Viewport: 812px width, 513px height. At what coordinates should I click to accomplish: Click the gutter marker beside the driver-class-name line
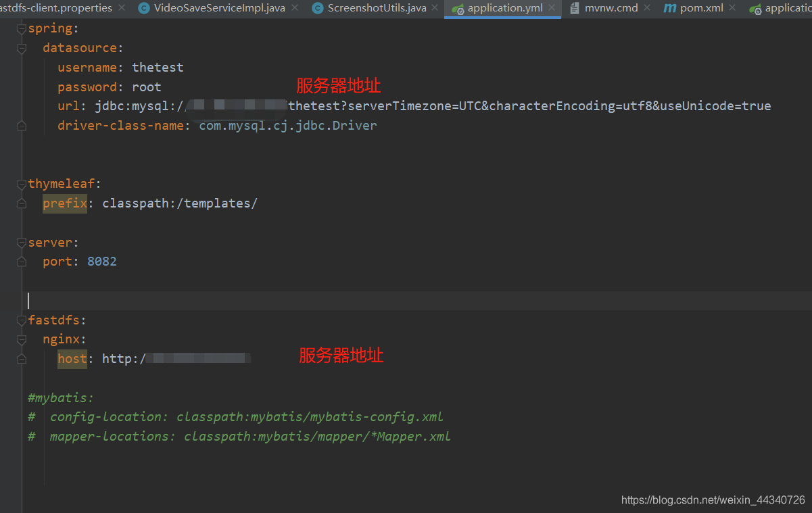coord(21,125)
